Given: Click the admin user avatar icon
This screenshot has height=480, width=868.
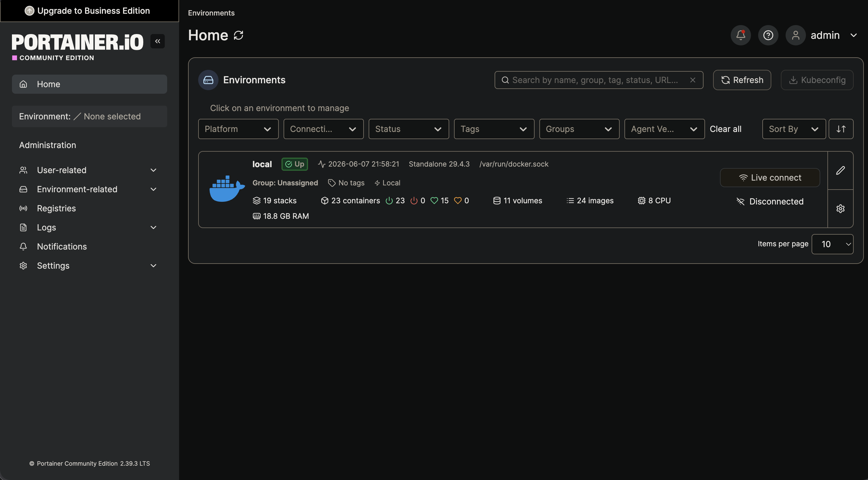Looking at the screenshot, I should pos(795,35).
